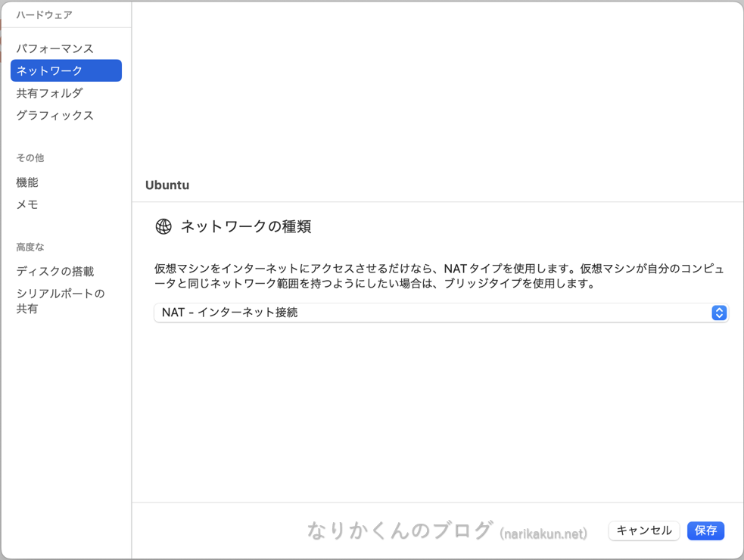744x560 pixels.
Task: Click the その他 section header
Action: pyautogui.click(x=30, y=158)
